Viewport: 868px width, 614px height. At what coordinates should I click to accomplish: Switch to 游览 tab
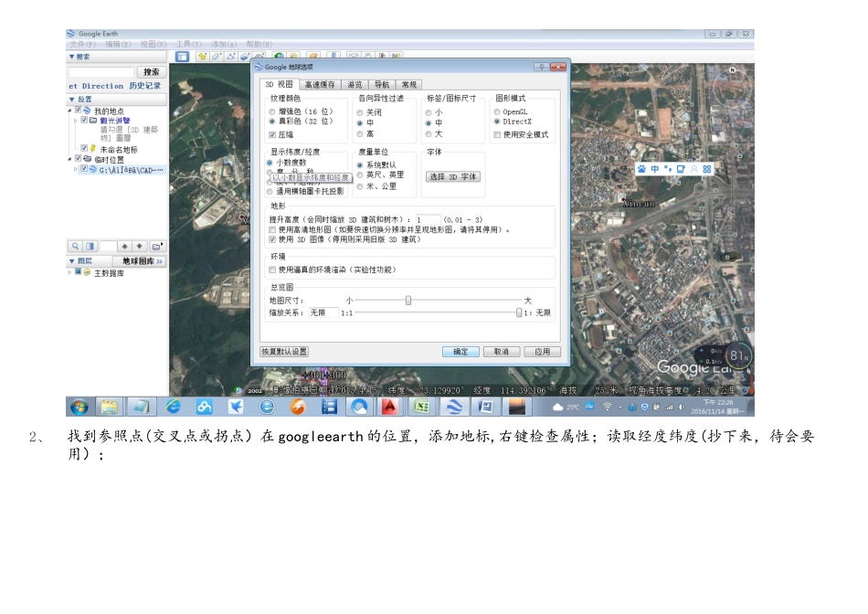(x=355, y=85)
